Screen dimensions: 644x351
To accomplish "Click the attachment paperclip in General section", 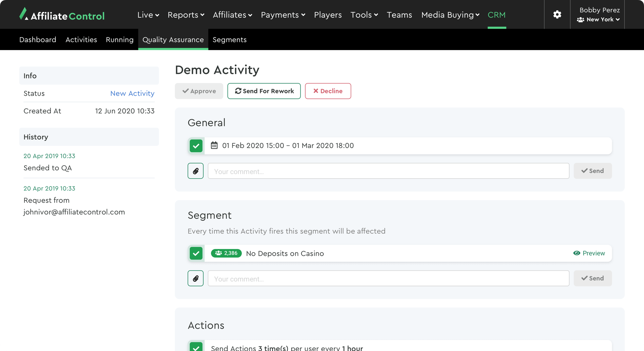I will [x=196, y=171].
